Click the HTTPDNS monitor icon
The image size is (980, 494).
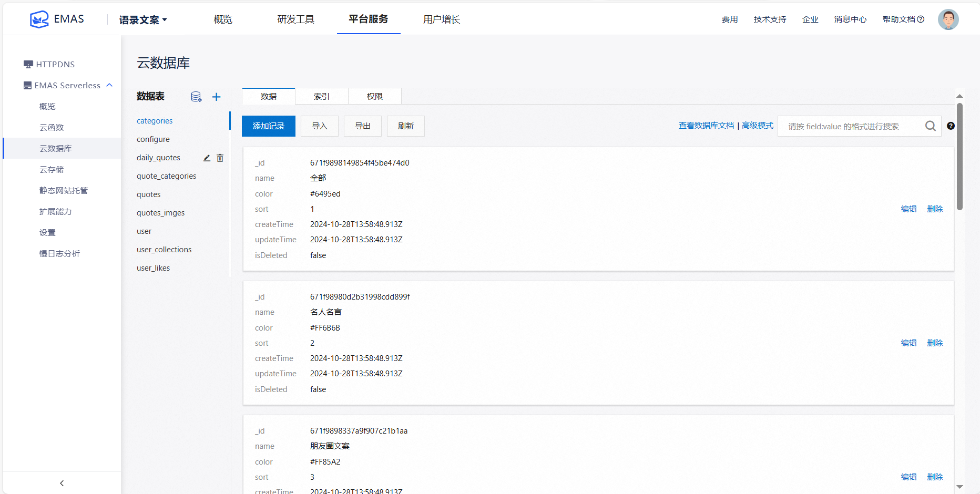[x=28, y=64]
